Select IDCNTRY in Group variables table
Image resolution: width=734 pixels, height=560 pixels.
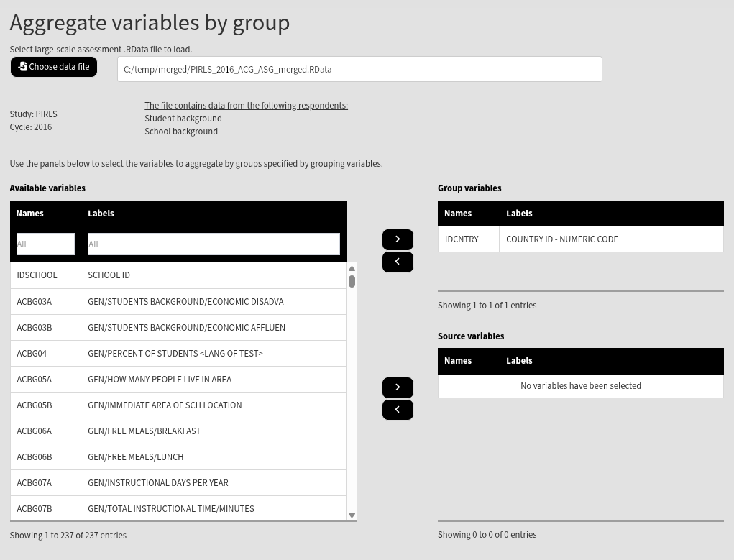tap(580, 239)
